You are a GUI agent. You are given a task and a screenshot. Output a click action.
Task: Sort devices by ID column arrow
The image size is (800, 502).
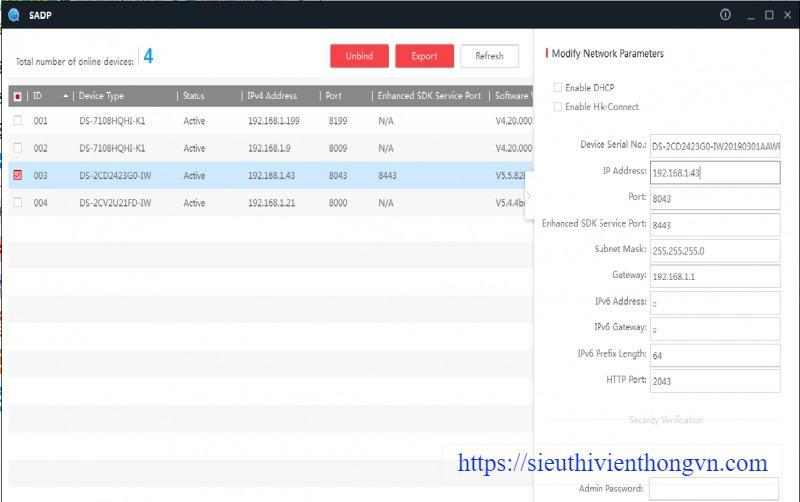tap(66, 96)
